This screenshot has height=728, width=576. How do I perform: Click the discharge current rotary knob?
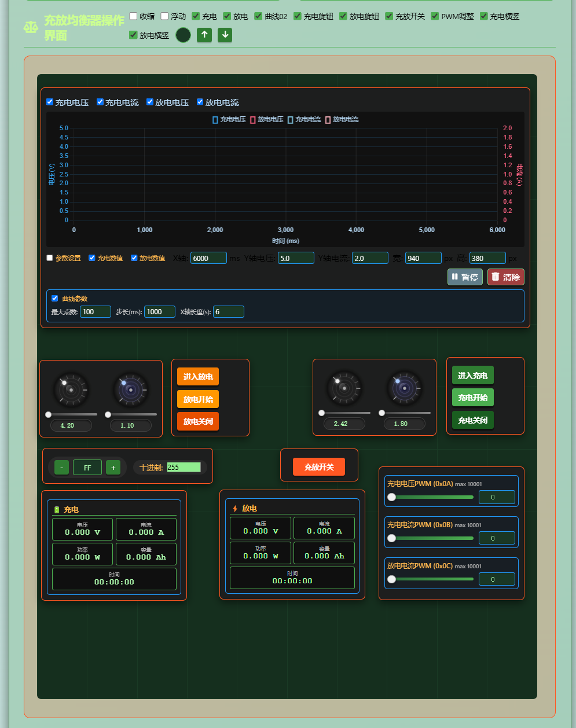[131, 389]
